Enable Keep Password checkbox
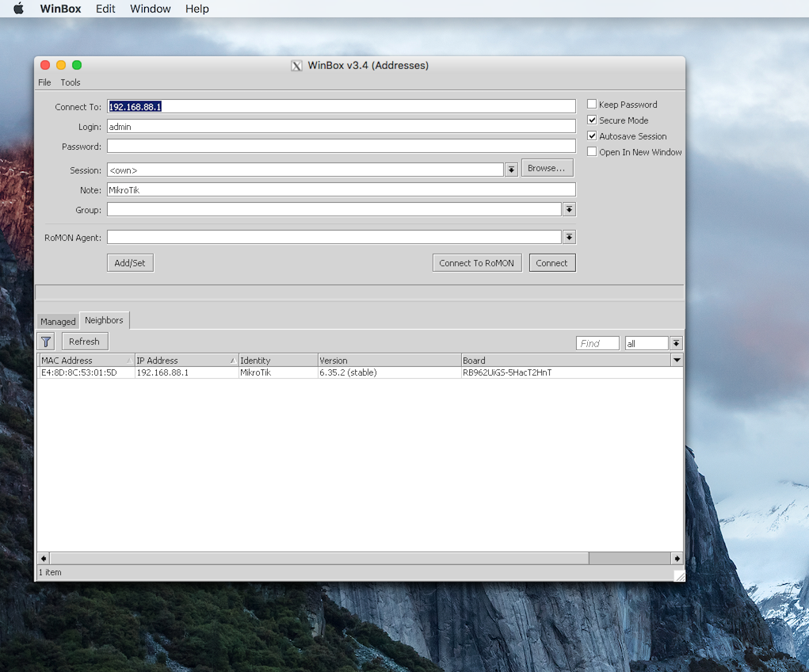 (592, 105)
